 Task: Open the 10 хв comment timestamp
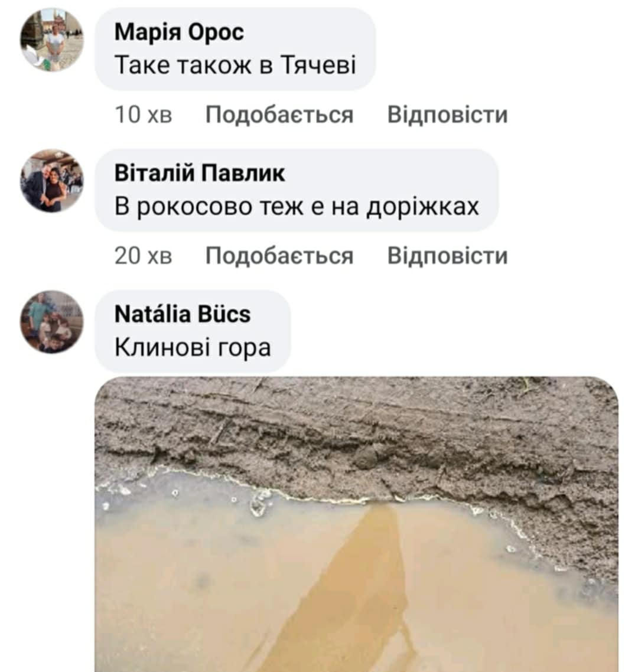[143, 115]
